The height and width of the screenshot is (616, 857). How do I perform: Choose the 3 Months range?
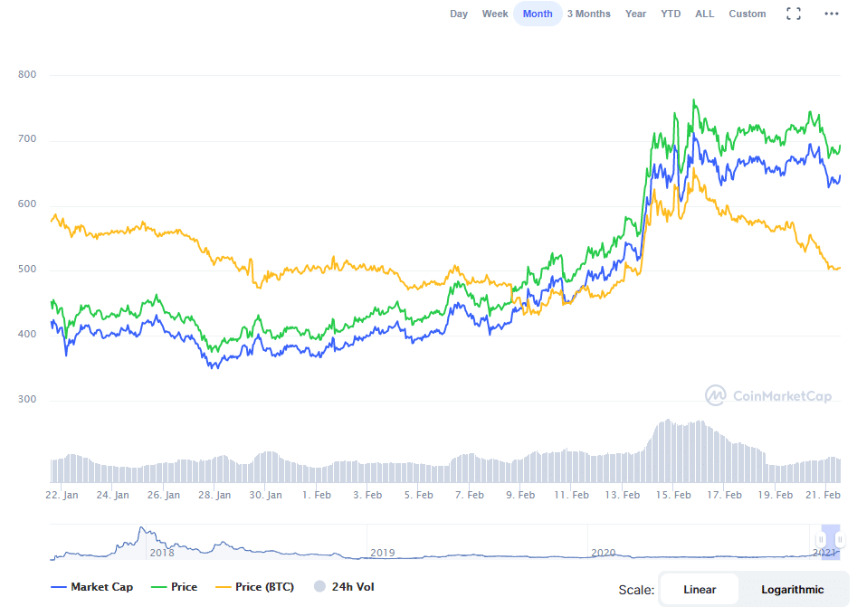coord(588,14)
